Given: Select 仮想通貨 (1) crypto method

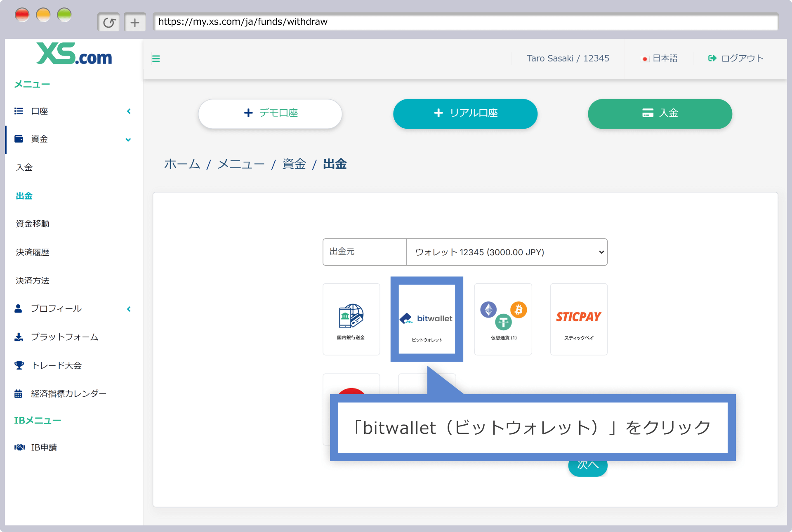Looking at the screenshot, I should [x=503, y=319].
